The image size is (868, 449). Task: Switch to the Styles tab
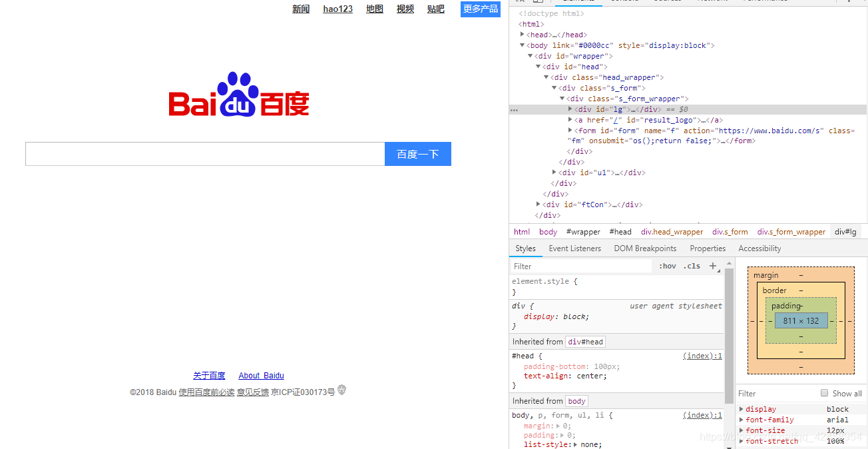click(x=525, y=248)
